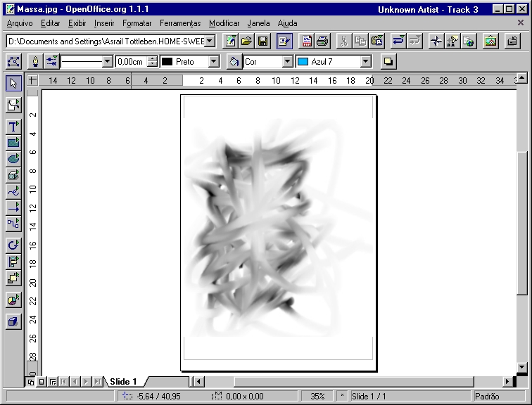This screenshot has width=532, height=405.
Task: Toggle the shadow button
Action: (388, 62)
